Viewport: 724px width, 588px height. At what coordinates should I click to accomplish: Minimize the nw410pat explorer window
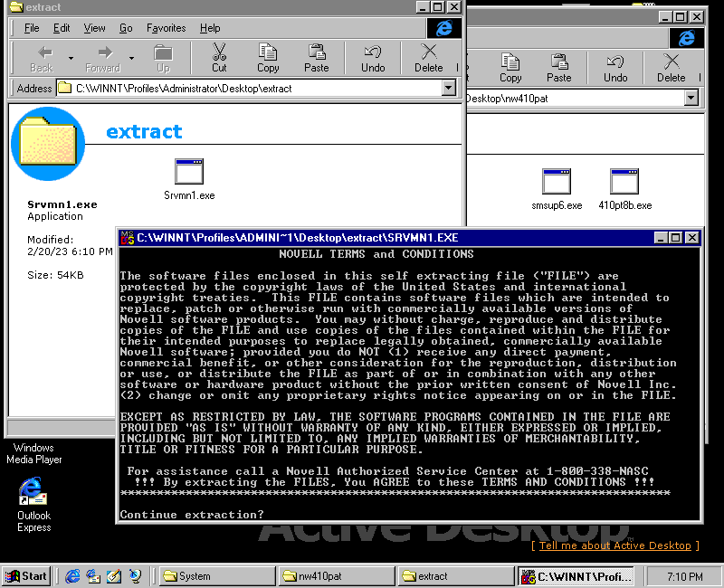point(665,17)
